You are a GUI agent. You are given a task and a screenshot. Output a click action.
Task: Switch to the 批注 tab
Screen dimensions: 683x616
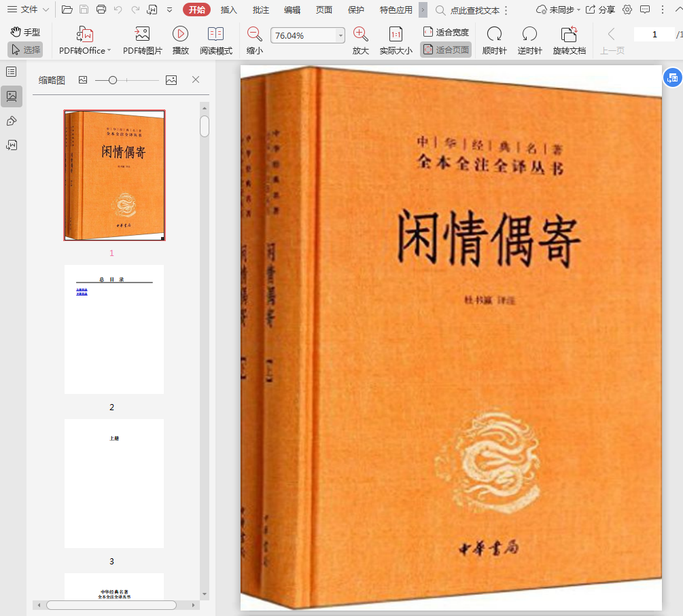tap(260, 10)
